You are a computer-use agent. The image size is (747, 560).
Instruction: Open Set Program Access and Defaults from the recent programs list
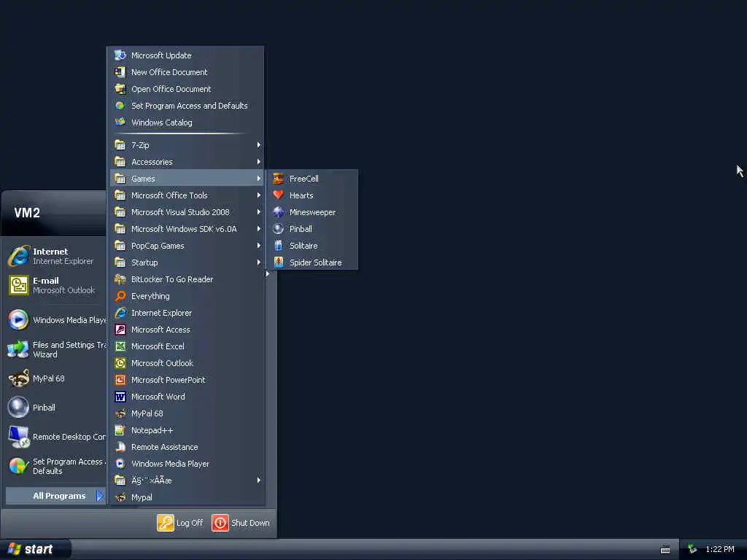pyautogui.click(x=55, y=466)
